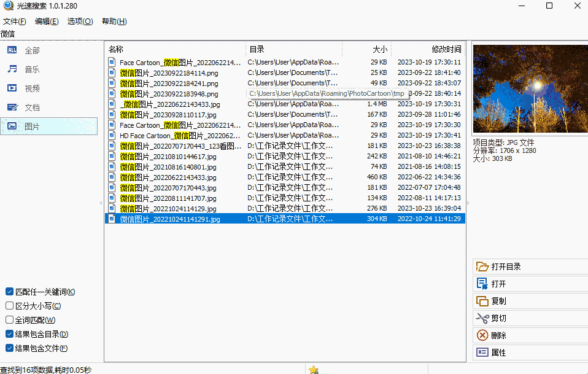Disable 结果包含目录 checkbox
Image resolution: width=588 pixels, height=374 pixels.
point(10,334)
